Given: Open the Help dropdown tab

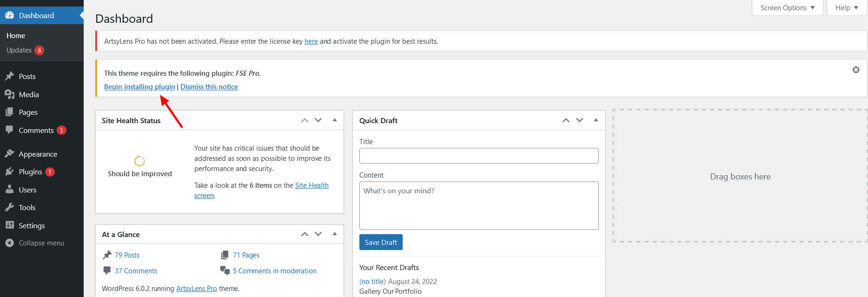Looking at the screenshot, I should (846, 8).
